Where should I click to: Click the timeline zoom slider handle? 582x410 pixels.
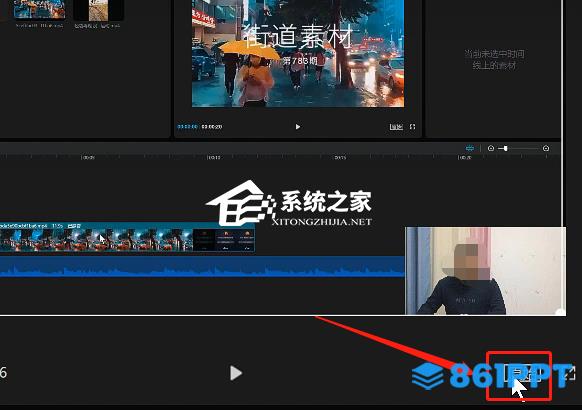pos(506,148)
